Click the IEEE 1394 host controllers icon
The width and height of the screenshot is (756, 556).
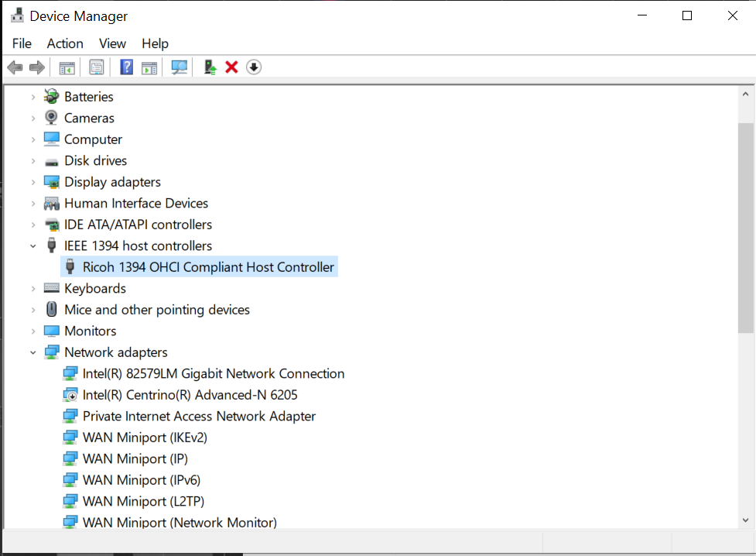coord(51,245)
